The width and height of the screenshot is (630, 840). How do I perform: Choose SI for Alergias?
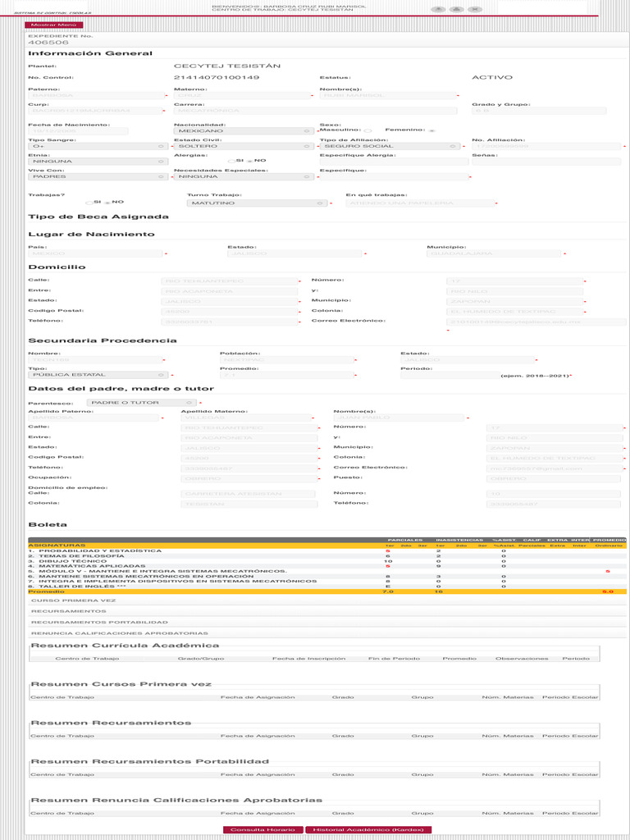click(x=232, y=160)
